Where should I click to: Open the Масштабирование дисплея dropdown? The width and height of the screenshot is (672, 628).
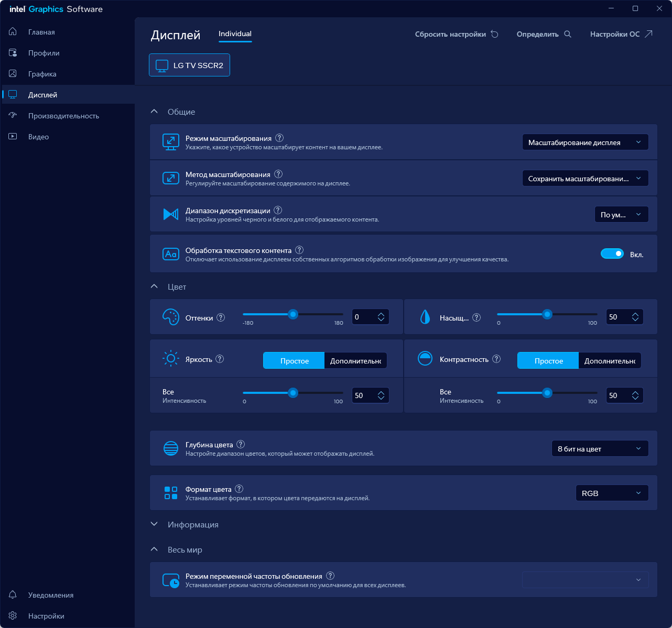(586, 142)
